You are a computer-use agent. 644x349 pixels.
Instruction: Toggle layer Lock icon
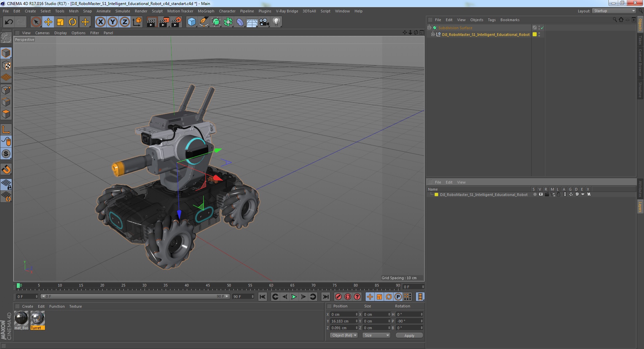[559, 194]
